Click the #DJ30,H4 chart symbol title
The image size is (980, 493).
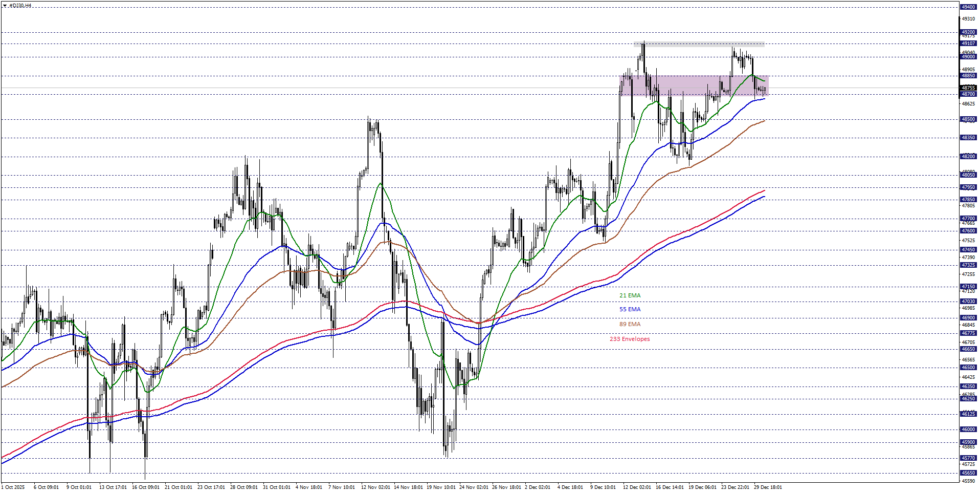click(20, 6)
